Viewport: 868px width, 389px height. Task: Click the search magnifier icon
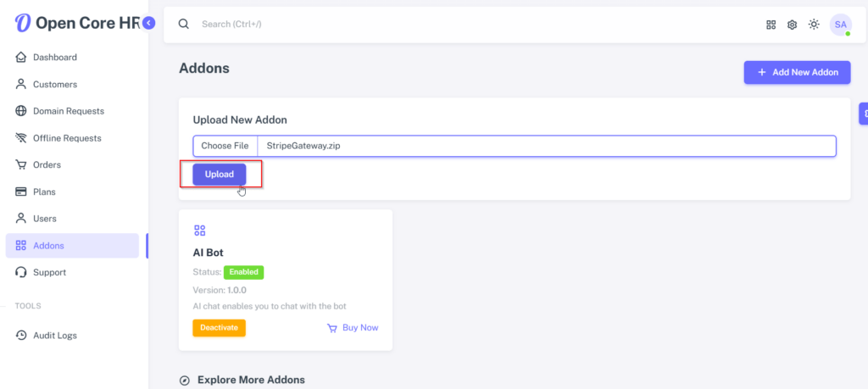tap(184, 24)
